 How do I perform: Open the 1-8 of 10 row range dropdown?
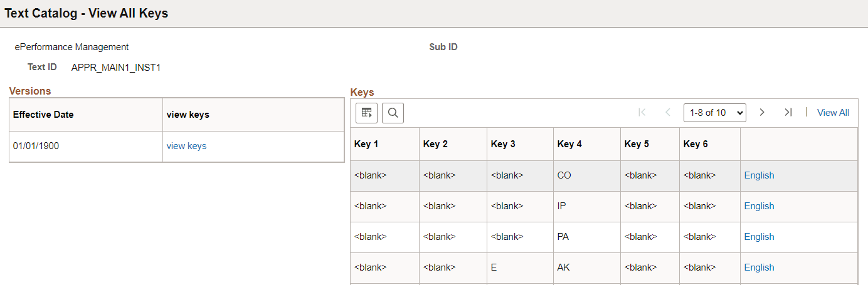point(714,113)
